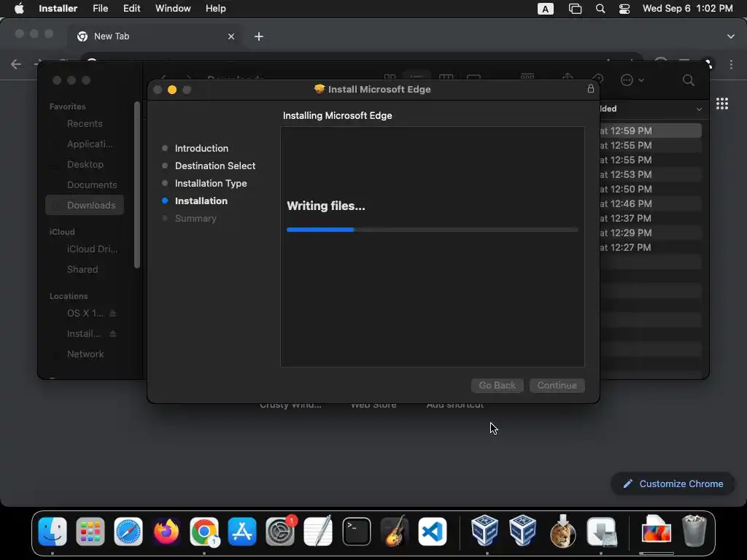Open the Trash in the dock
Screen dimensions: 747x560
[x=694, y=531]
